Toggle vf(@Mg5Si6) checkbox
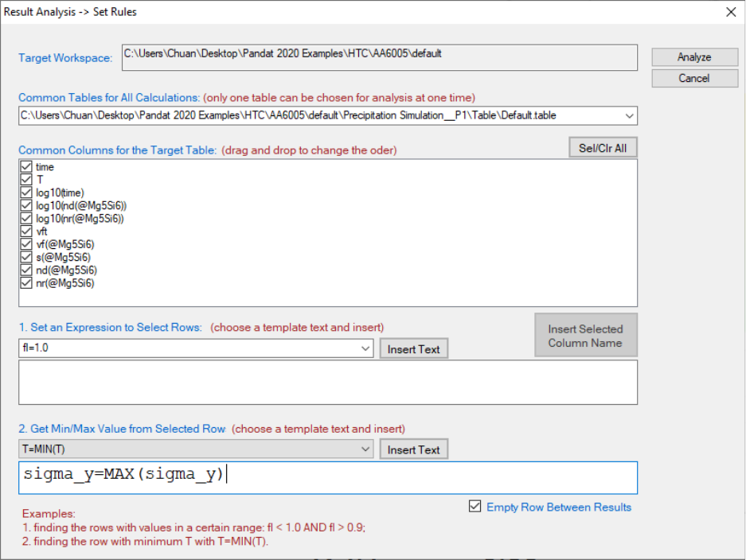The width and height of the screenshot is (746, 560). point(26,244)
